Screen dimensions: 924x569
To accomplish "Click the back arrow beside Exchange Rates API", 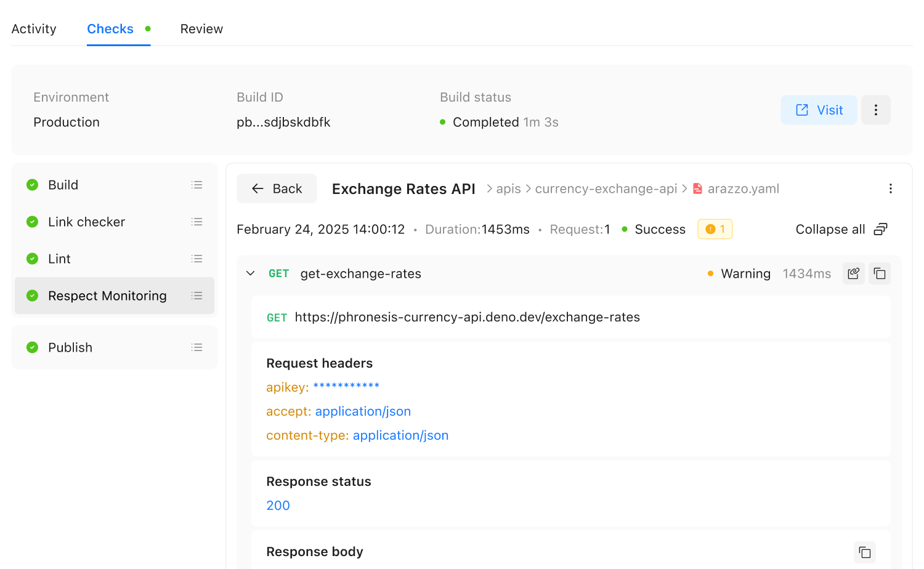I will pyautogui.click(x=257, y=188).
